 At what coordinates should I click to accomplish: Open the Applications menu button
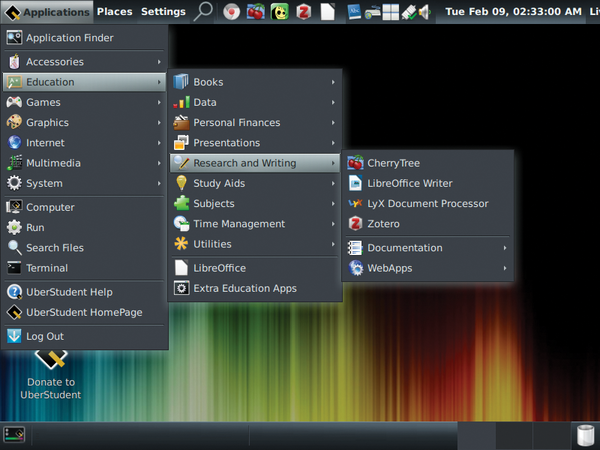click(x=47, y=12)
